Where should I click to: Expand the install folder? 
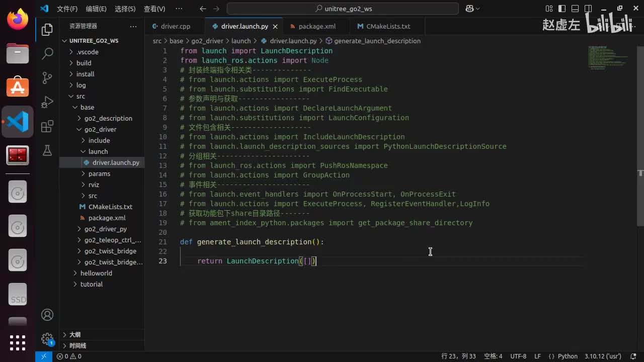pos(102,74)
